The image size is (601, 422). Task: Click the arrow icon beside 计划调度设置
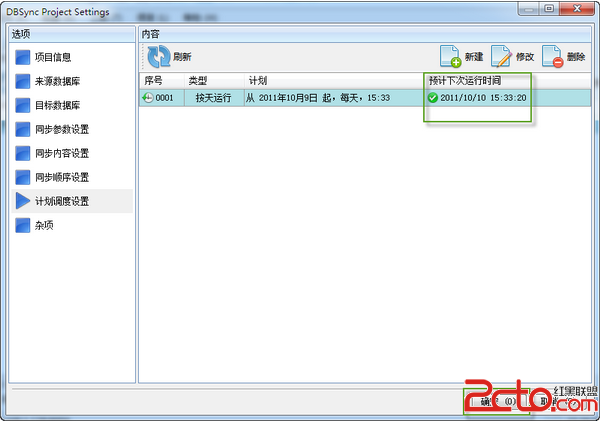[23, 201]
